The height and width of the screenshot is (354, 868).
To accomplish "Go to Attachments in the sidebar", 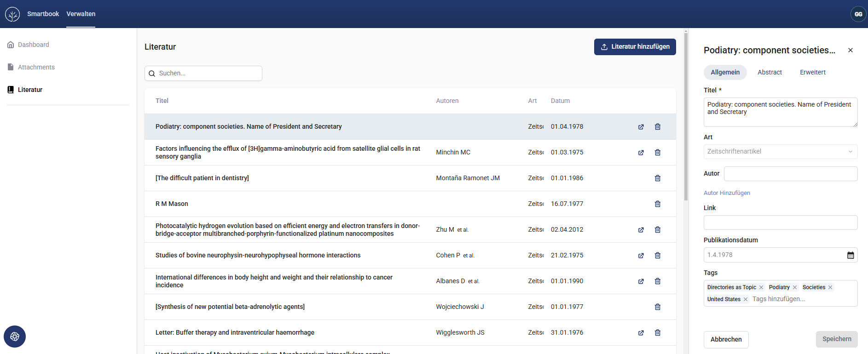I will point(36,67).
